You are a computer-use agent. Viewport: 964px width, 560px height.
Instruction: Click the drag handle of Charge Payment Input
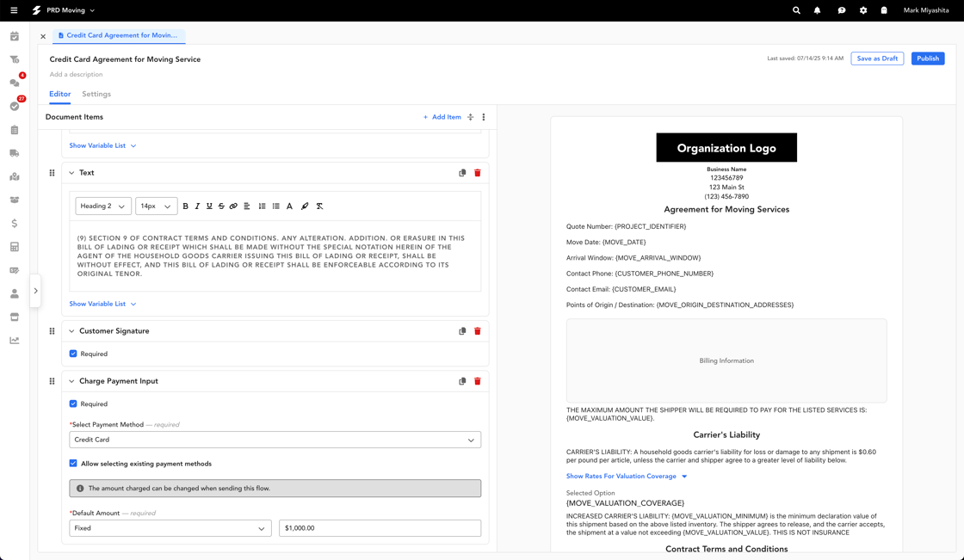click(x=52, y=381)
